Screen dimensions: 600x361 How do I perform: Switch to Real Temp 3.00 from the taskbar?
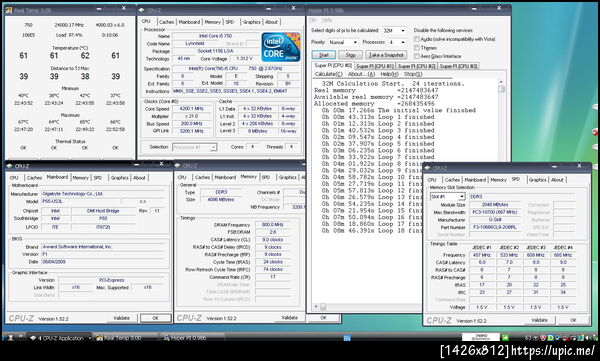(x=126, y=338)
